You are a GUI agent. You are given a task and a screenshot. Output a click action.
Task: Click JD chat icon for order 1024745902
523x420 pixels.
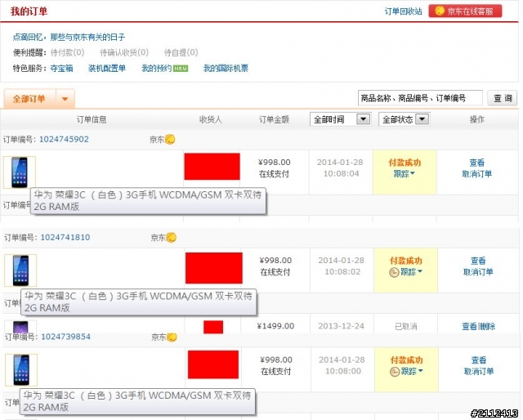click(x=170, y=139)
